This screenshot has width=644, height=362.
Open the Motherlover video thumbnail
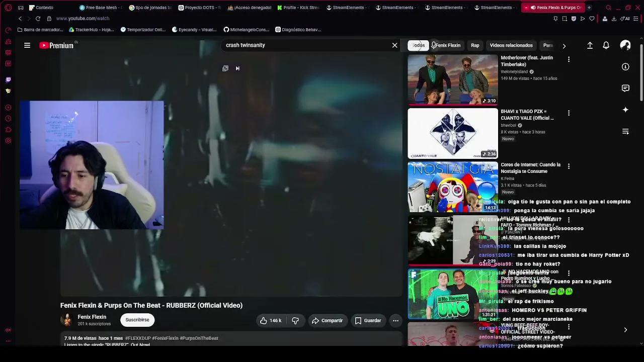click(x=453, y=79)
